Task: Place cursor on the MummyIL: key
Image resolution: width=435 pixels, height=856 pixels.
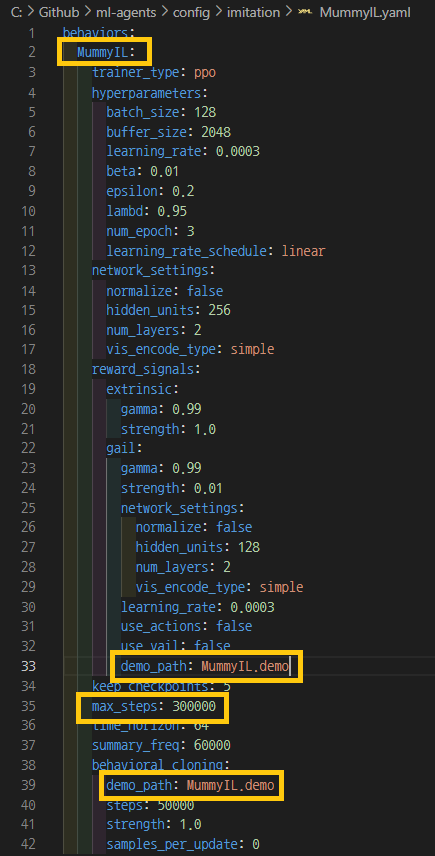Action: (x=105, y=52)
